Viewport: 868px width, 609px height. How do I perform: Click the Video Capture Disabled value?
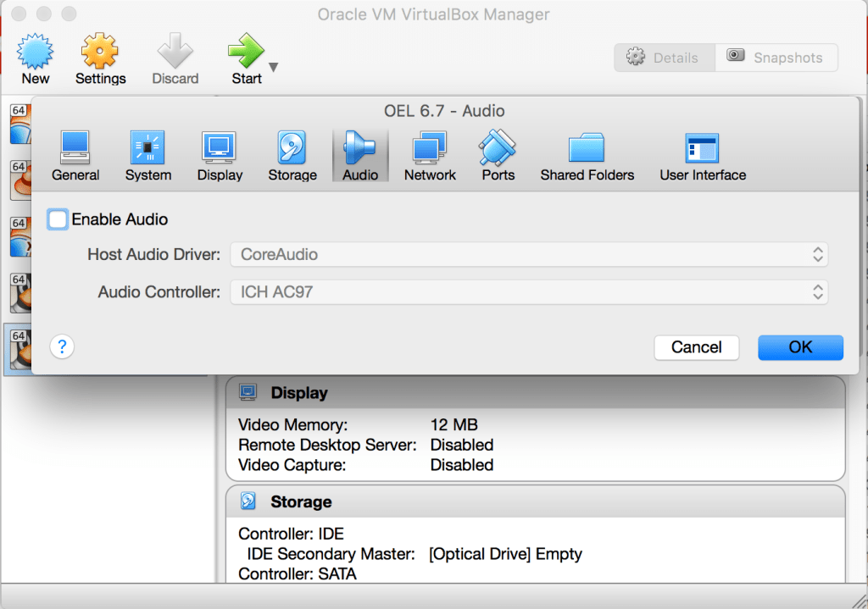click(x=462, y=465)
